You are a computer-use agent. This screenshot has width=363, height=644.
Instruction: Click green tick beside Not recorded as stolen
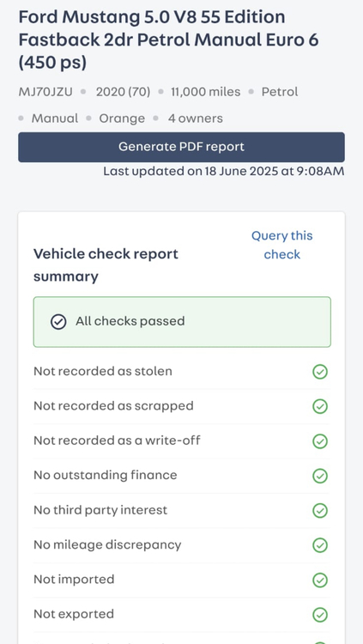point(320,372)
